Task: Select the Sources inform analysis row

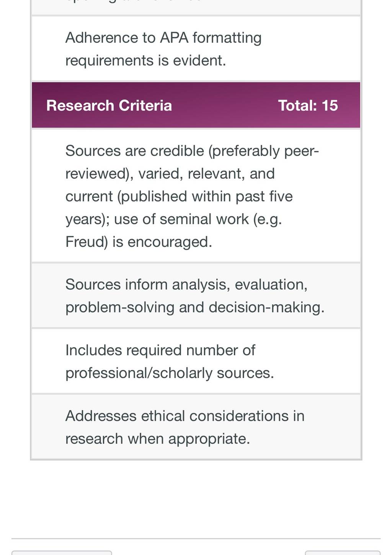Action: pyautogui.click(x=196, y=296)
